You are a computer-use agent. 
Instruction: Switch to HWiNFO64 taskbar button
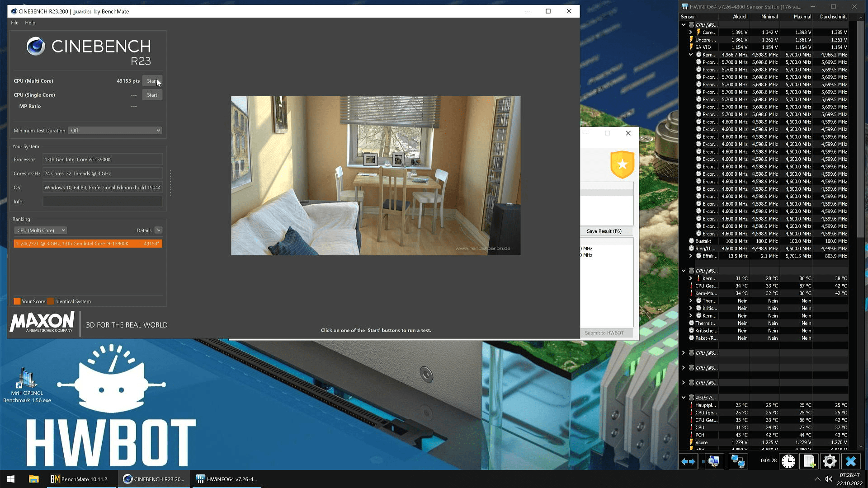227,479
